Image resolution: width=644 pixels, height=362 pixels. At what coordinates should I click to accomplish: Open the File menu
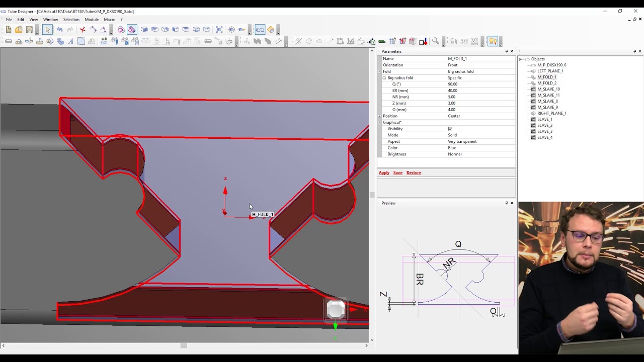click(9, 20)
